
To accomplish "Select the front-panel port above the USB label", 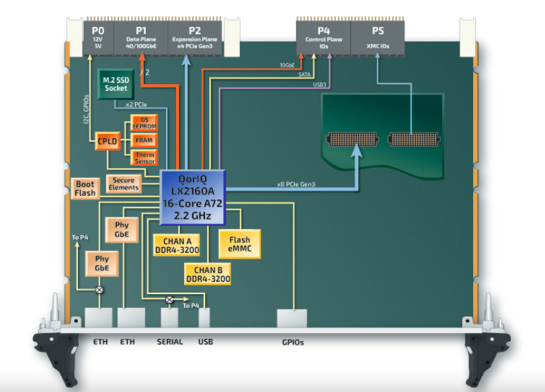I will [204, 317].
